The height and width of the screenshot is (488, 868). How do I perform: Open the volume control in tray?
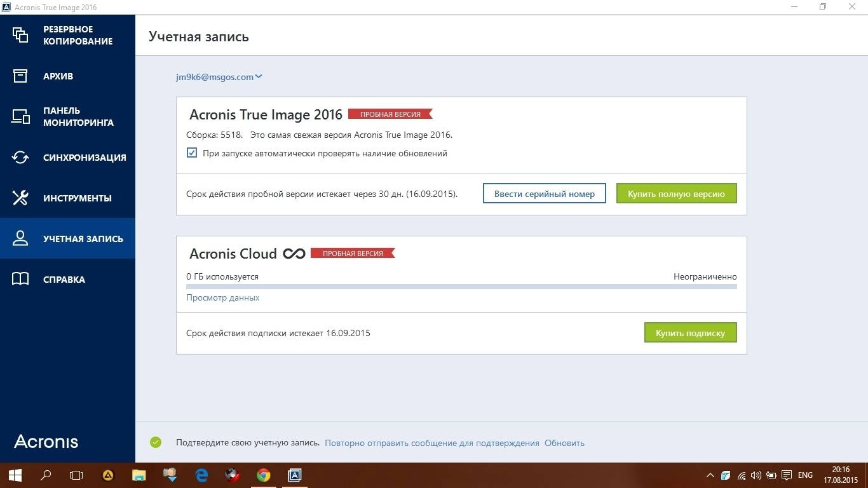(x=756, y=475)
